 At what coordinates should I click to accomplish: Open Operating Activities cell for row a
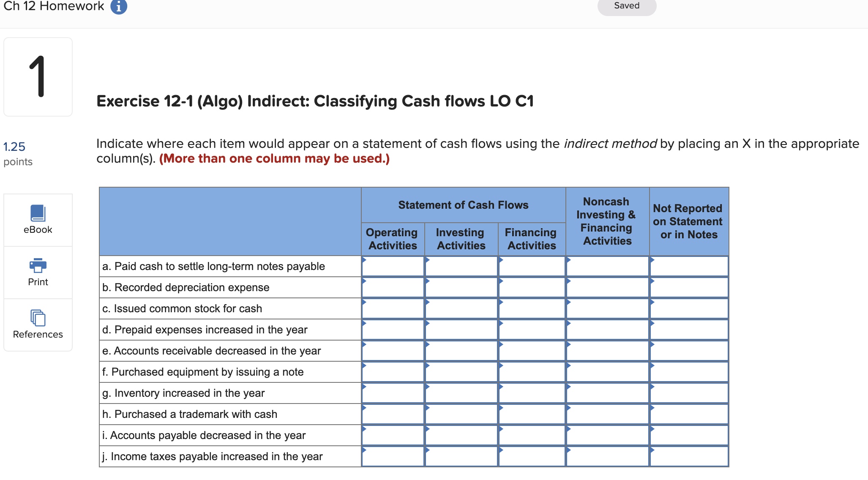click(x=393, y=267)
